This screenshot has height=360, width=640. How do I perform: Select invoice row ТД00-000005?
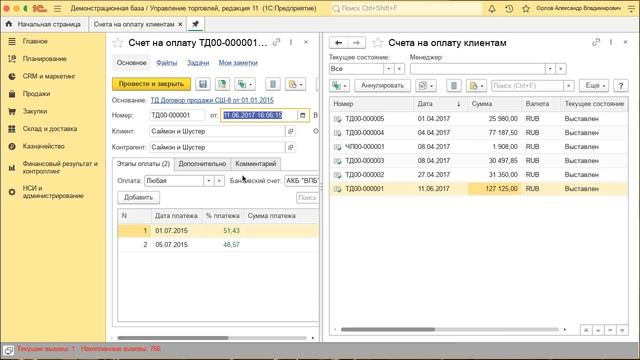point(479,119)
